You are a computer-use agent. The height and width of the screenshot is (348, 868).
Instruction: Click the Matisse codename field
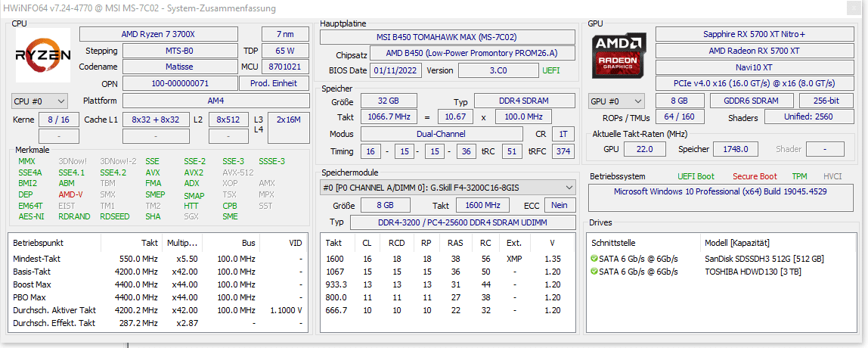[x=180, y=67]
